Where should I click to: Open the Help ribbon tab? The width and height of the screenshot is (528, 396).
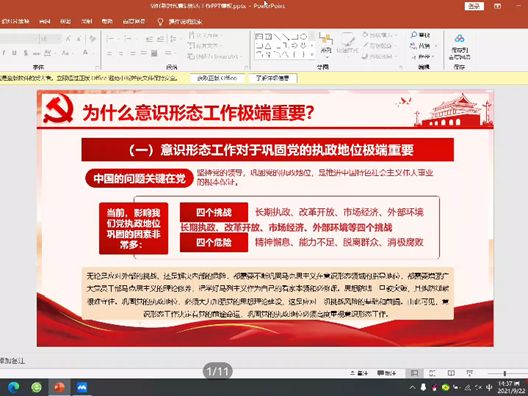107,21
